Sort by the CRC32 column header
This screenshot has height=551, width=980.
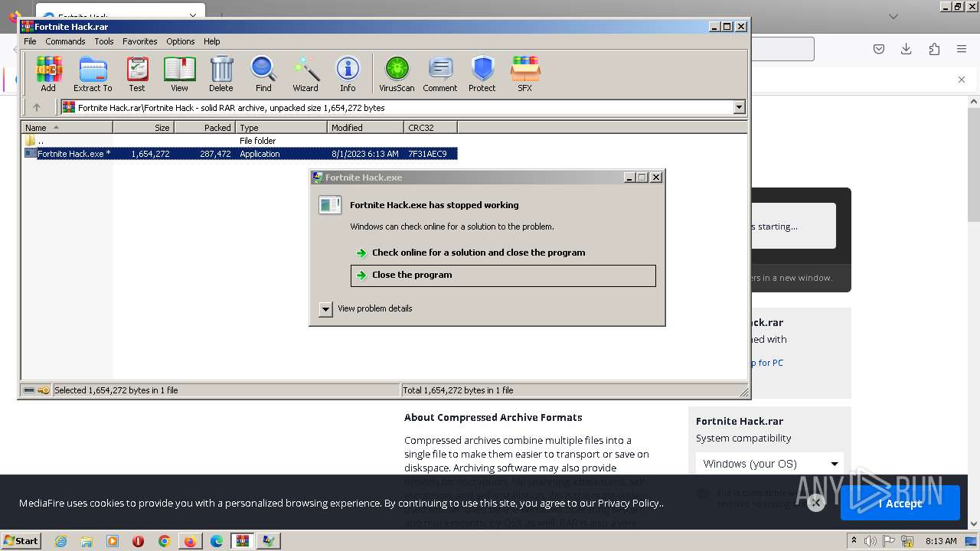(x=431, y=128)
